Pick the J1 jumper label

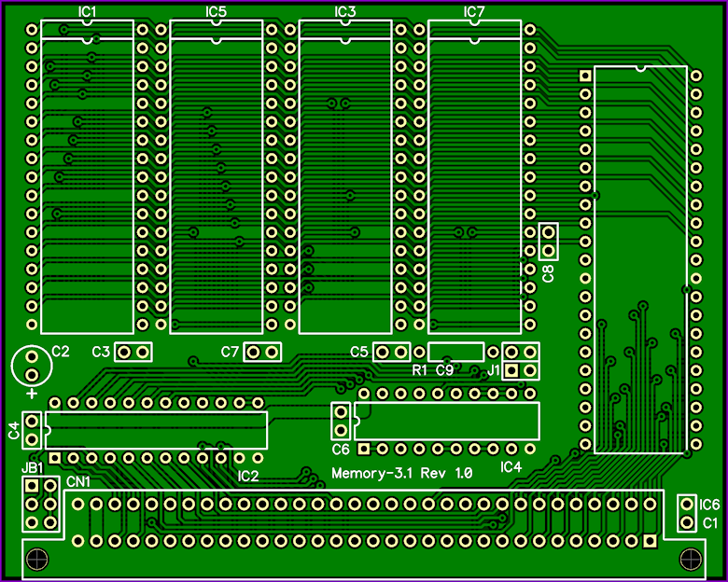click(x=494, y=370)
